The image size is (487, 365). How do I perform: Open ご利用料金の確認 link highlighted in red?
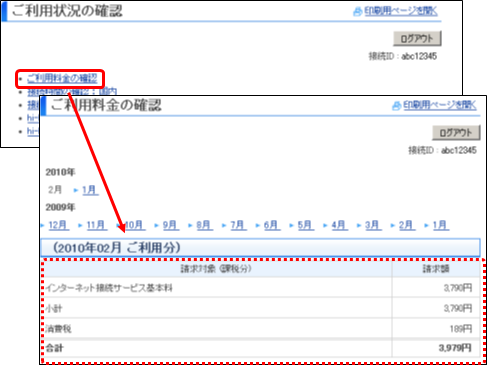click(62, 79)
